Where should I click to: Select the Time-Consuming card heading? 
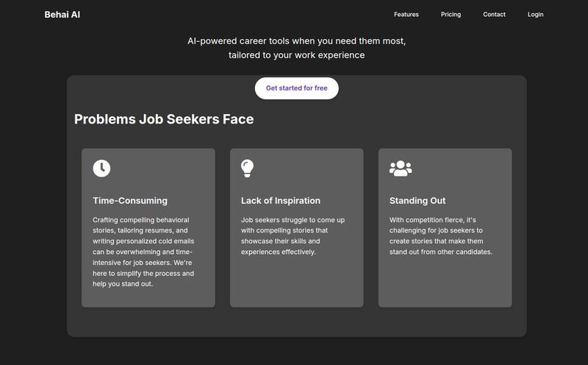[130, 200]
